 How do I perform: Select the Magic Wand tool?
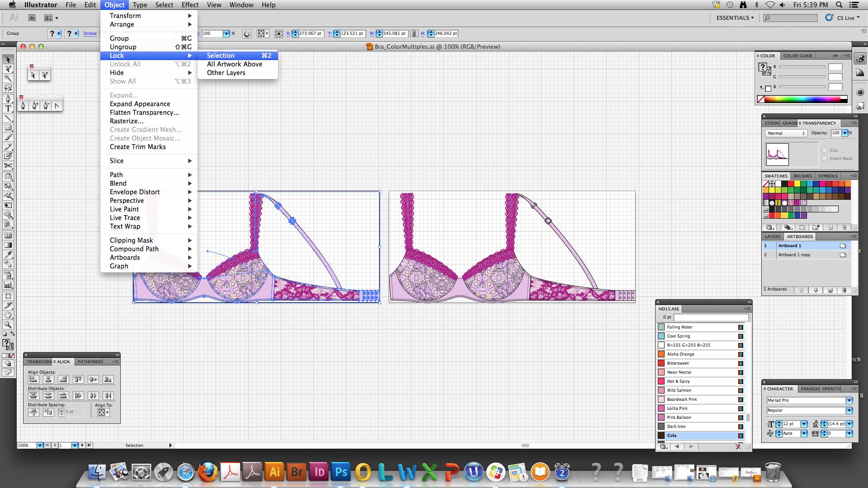pyautogui.click(x=8, y=78)
